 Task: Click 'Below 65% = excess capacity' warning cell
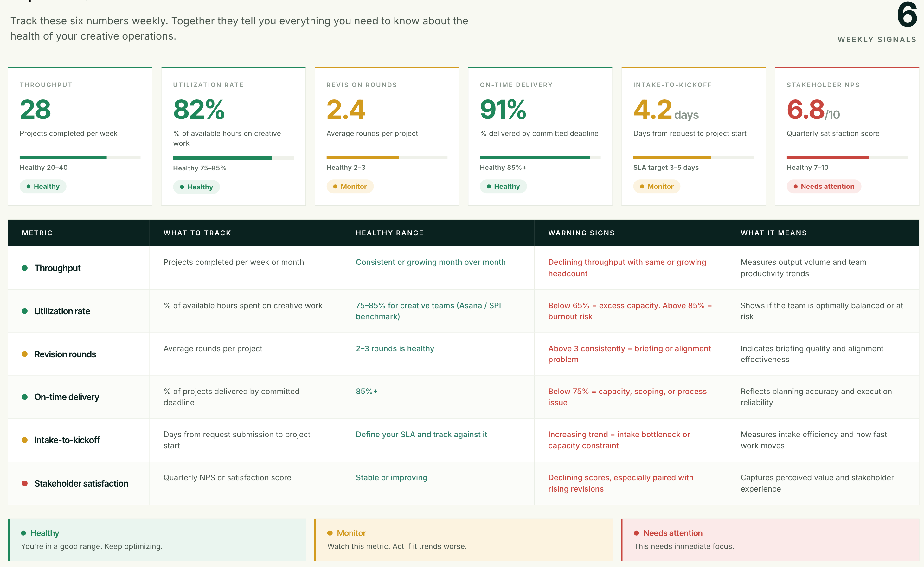coord(630,311)
